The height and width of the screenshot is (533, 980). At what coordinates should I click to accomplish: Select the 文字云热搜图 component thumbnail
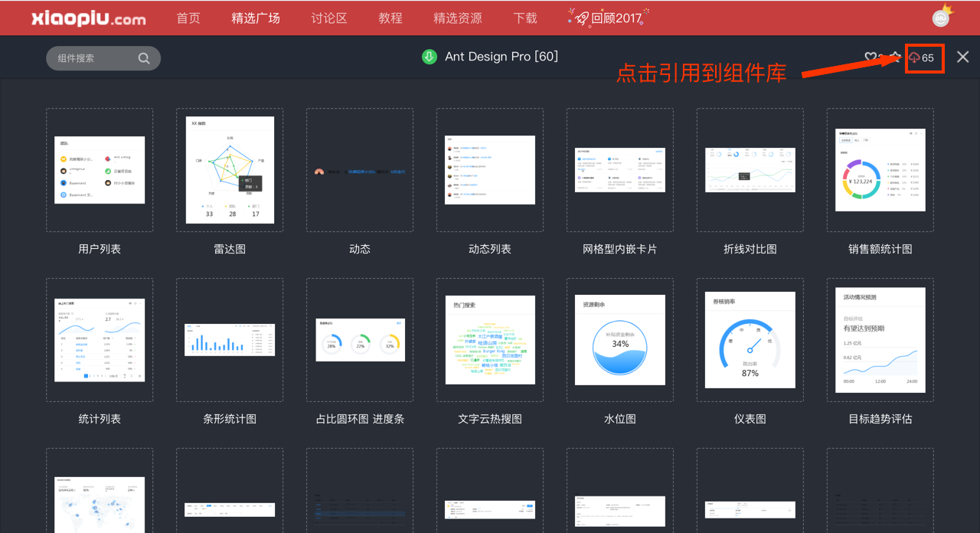(490, 340)
